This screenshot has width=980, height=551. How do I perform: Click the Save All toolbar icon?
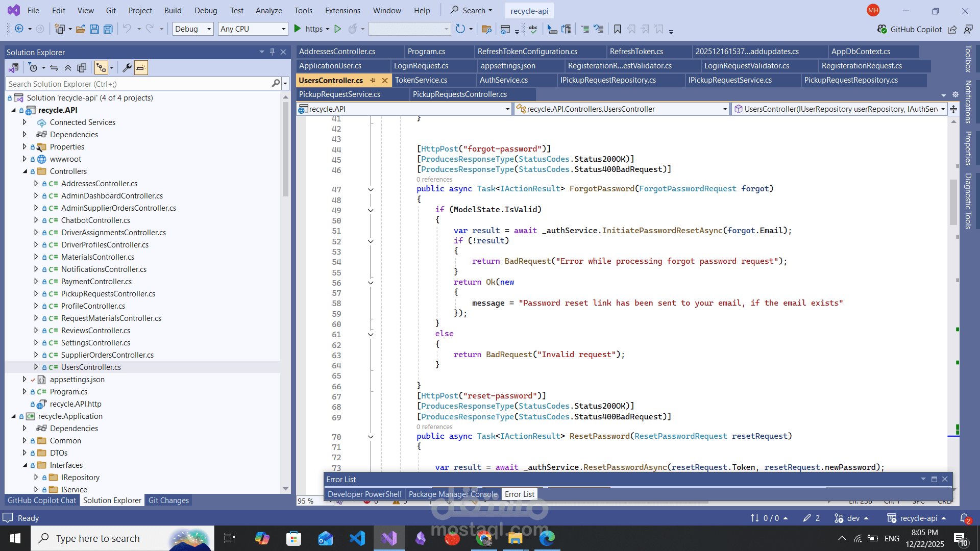(x=108, y=29)
